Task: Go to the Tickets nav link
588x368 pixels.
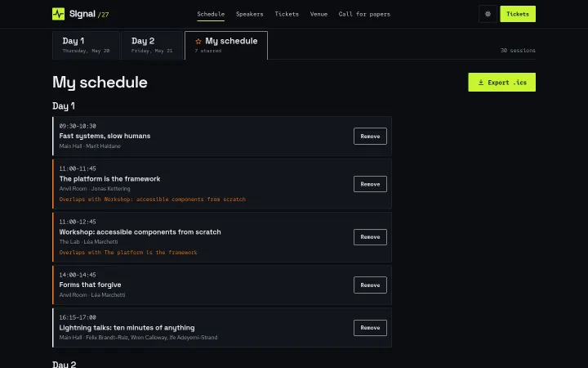Action: coord(287,14)
